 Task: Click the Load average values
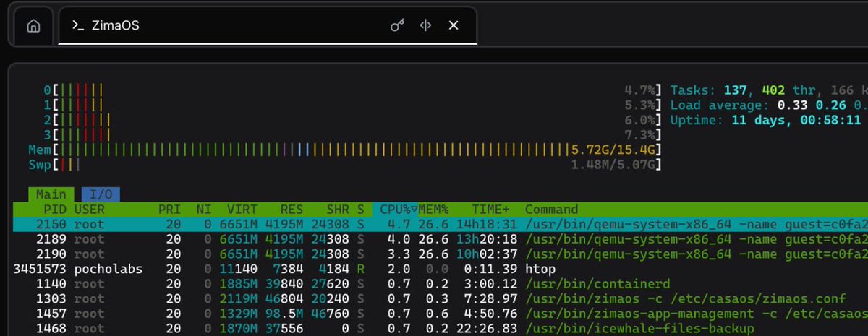[824, 105]
